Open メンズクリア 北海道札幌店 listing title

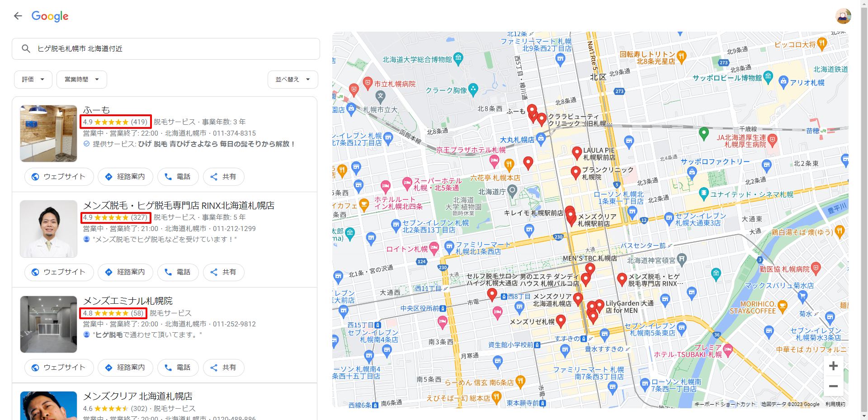(x=138, y=396)
